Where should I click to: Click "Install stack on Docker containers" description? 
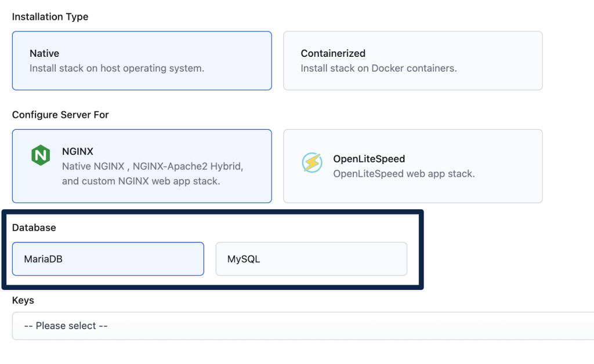[378, 68]
